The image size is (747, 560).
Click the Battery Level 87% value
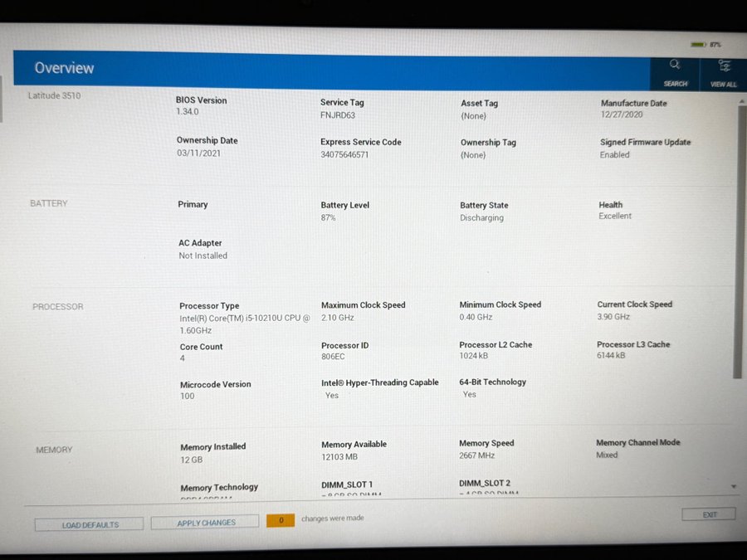point(328,217)
